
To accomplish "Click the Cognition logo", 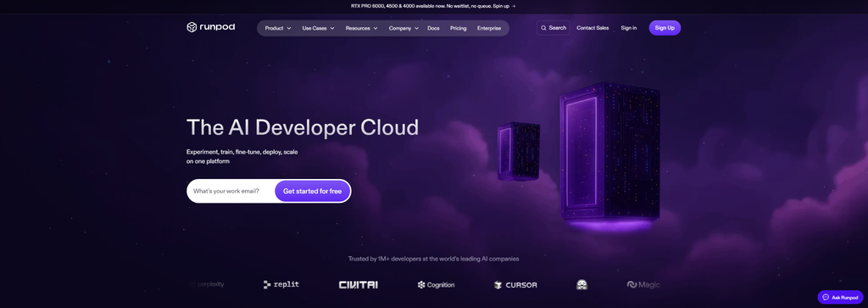I will (x=436, y=285).
